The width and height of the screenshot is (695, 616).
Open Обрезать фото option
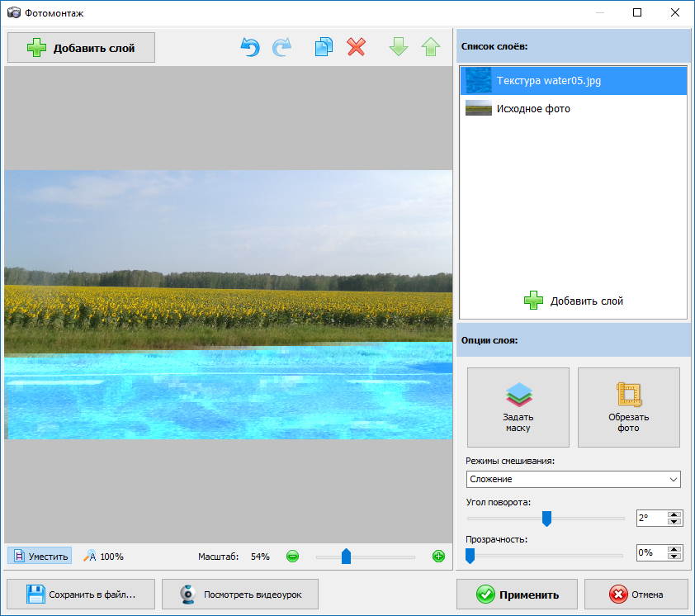tap(628, 407)
